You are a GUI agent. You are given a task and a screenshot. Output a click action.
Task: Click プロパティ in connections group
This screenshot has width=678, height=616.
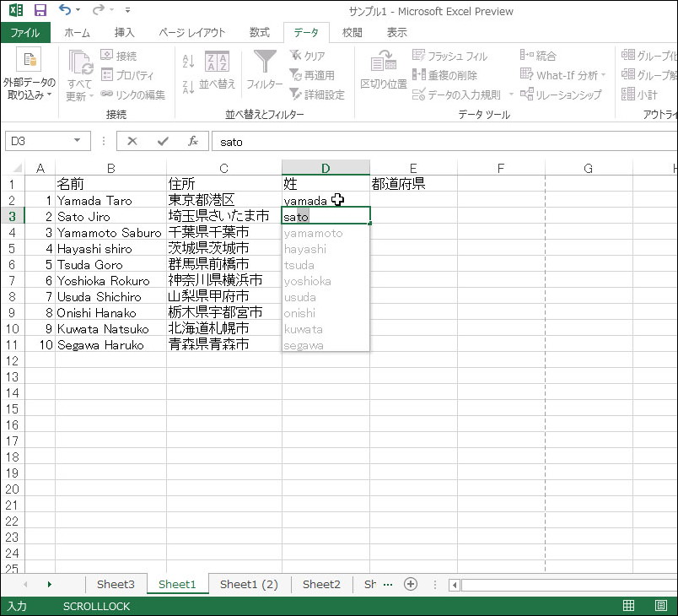127,75
